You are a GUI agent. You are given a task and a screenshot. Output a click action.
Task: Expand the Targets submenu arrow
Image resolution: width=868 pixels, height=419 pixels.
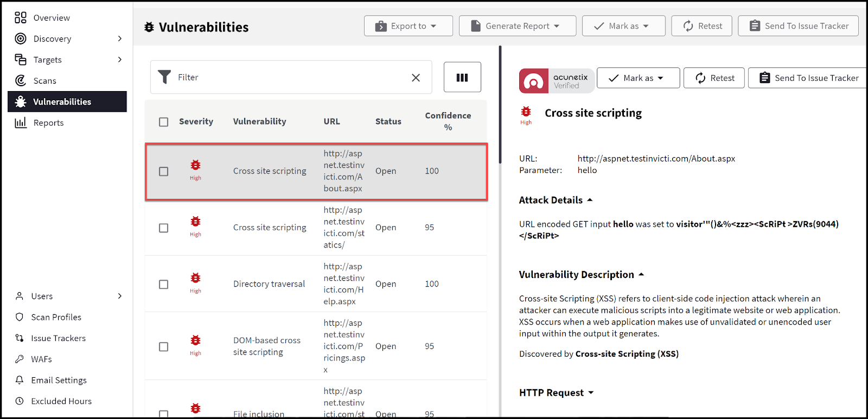coord(120,60)
